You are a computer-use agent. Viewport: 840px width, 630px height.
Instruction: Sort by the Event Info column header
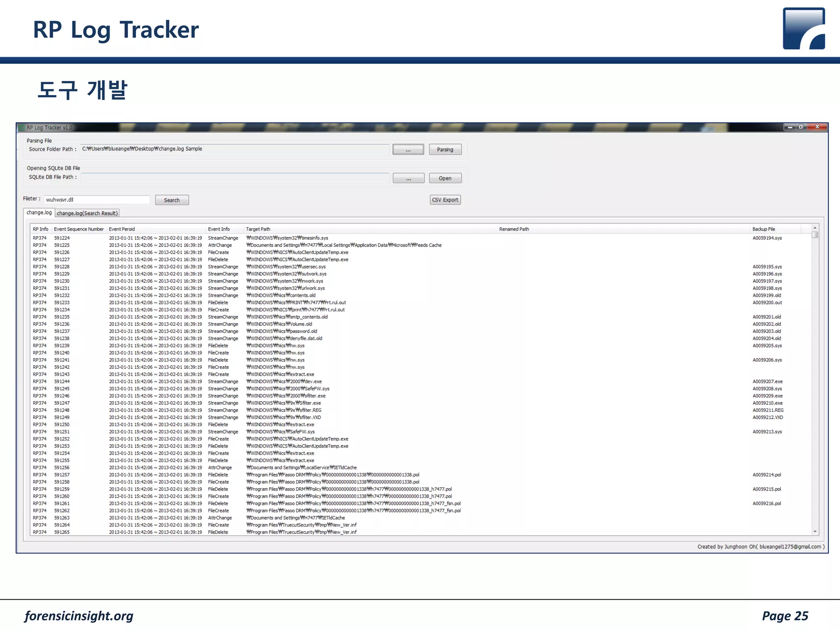pos(224,229)
